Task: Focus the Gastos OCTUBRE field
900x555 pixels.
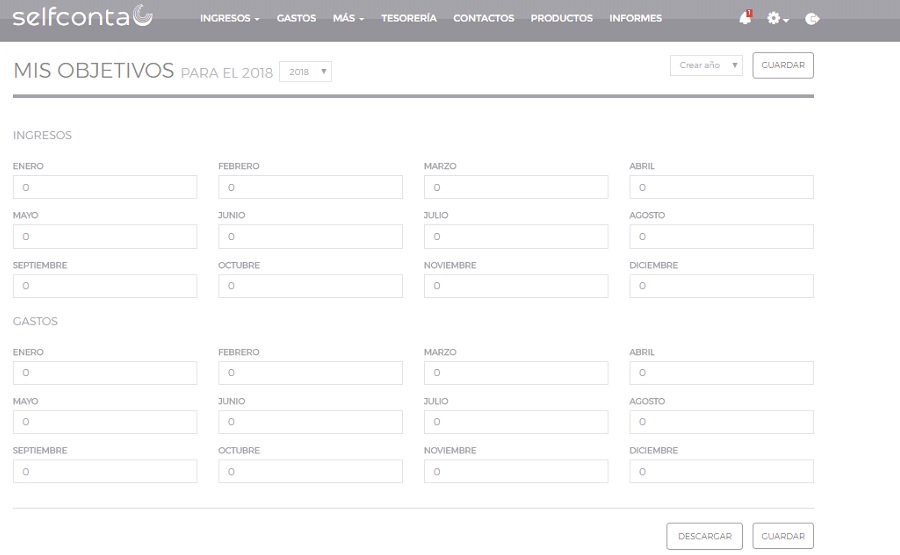Action: [311, 471]
